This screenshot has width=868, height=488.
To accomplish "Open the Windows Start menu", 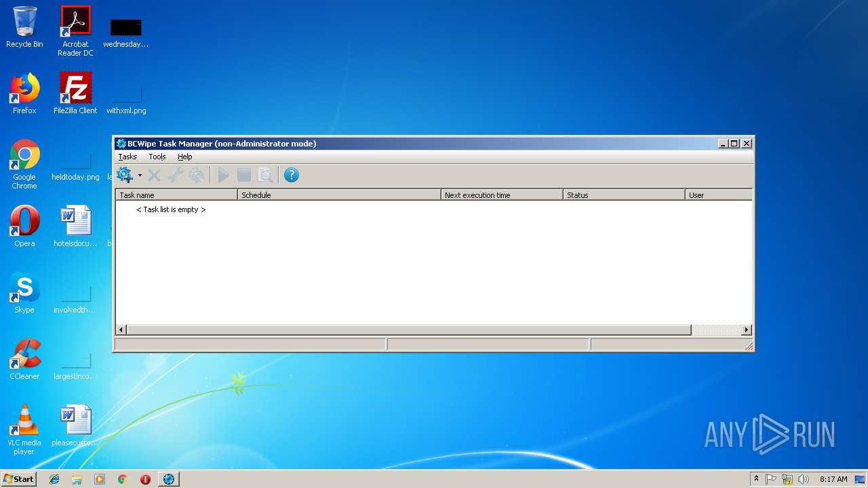I will pyautogui.click(x=18, y=479).
